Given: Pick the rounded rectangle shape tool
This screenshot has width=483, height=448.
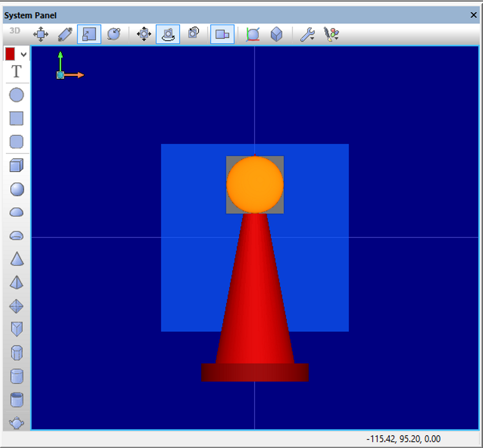Looking at the screenshot, I should [16, 142].
